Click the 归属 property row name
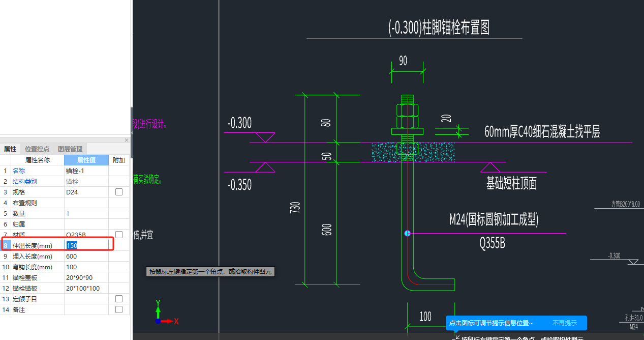 [38, 224]
